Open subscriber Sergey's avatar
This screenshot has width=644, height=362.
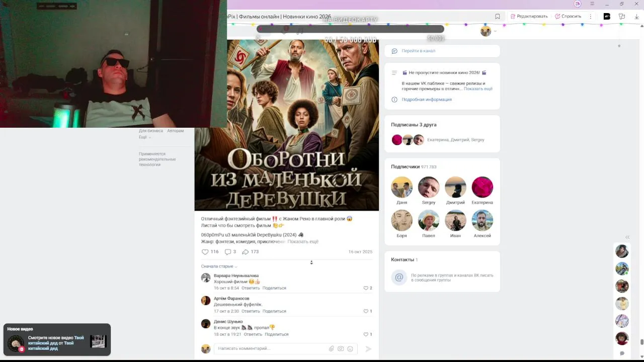(x=429, y=187)
